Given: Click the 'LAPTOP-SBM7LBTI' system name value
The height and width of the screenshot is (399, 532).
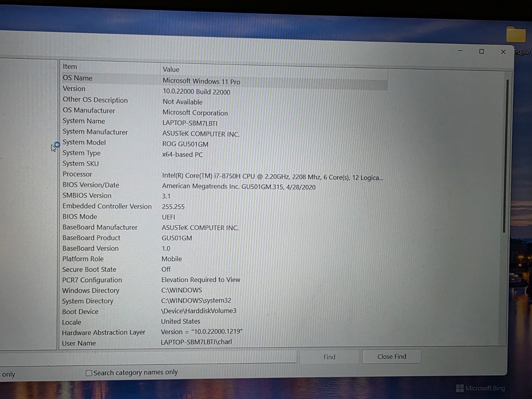Looking at the screenshot, I should coord(190,123).
